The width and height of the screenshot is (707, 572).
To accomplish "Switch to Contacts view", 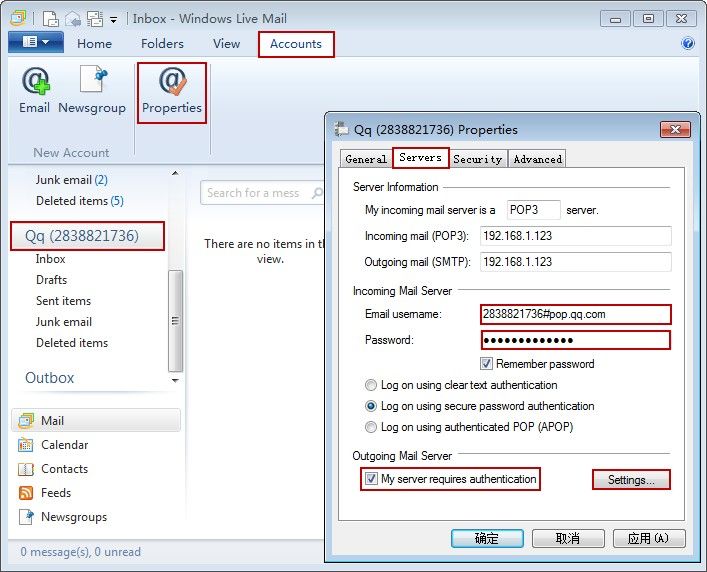I will coord(64,469).
